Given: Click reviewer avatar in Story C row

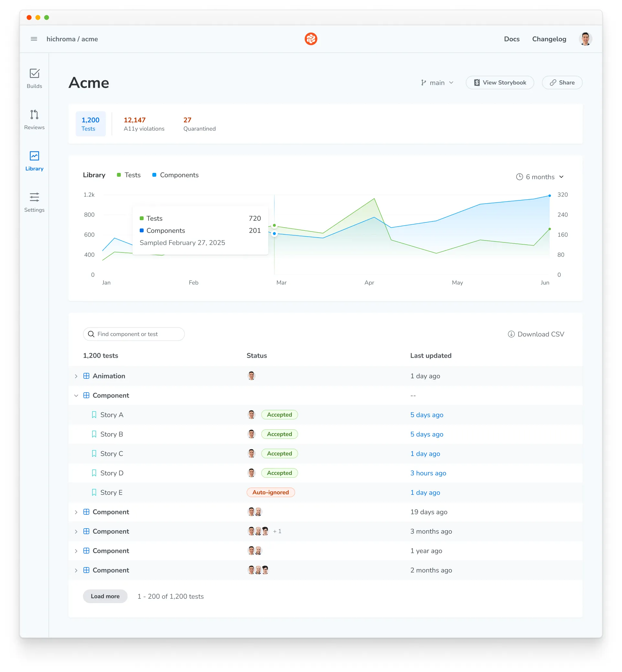Looking at the screenshot, I should [x=251, y=454].
